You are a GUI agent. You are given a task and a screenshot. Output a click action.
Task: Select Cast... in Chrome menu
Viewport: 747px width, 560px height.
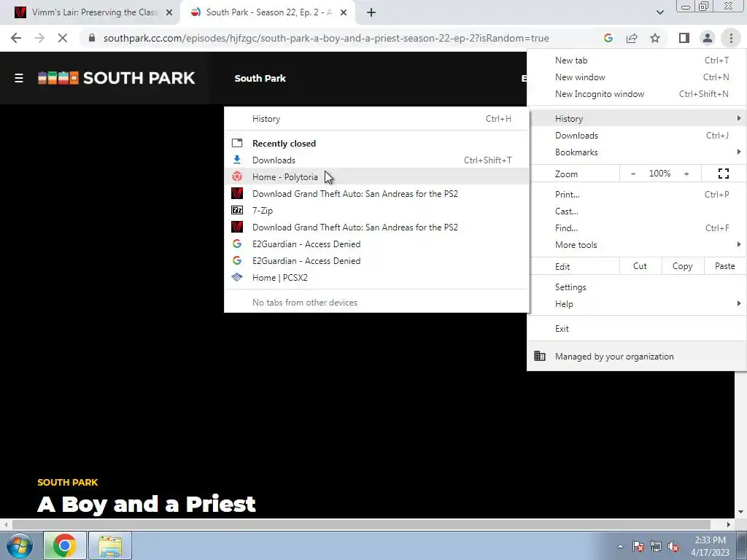636,211
